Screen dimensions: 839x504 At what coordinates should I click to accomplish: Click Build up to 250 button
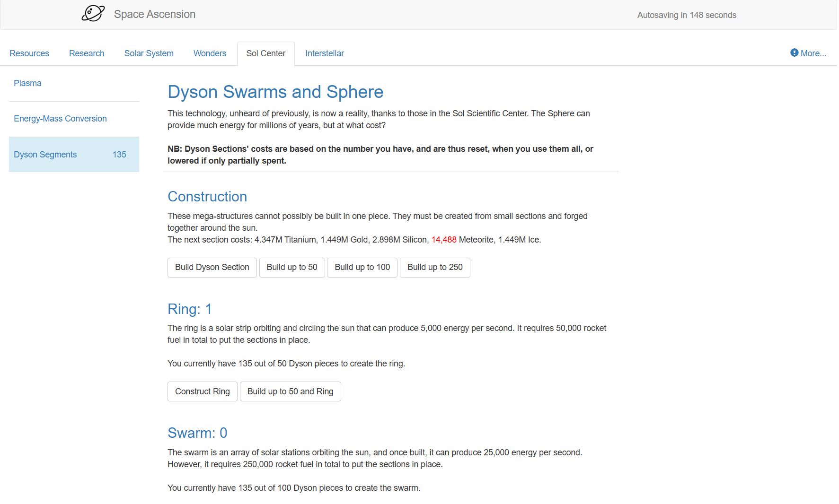[434, 268]
